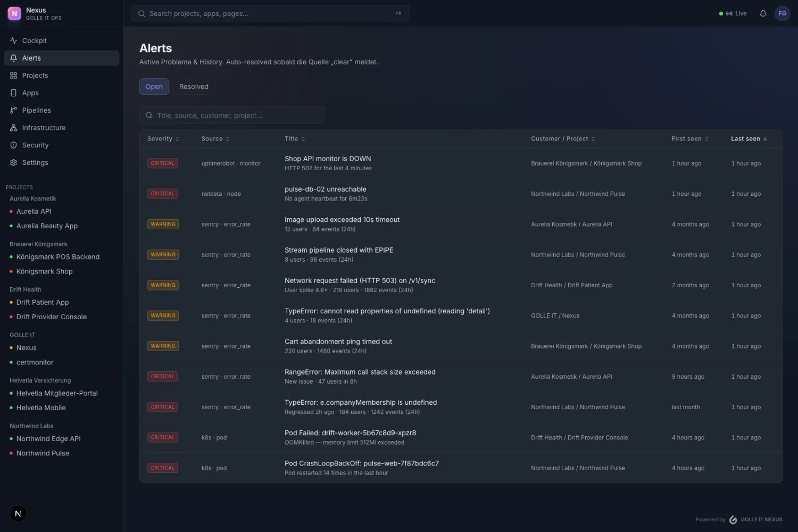Sort table by Severity column
798x532 pixels.
163,139
